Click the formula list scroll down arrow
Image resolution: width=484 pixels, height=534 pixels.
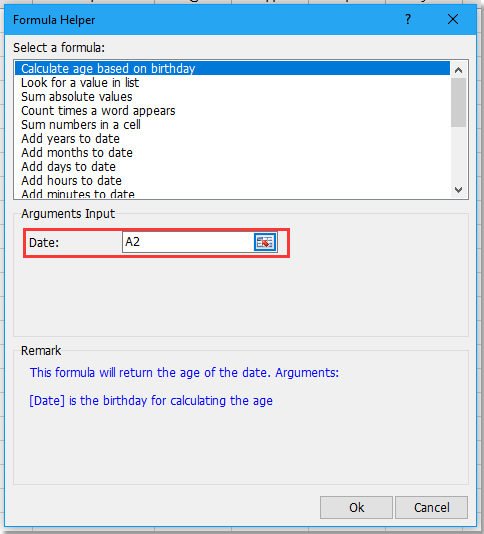point(458,189)
